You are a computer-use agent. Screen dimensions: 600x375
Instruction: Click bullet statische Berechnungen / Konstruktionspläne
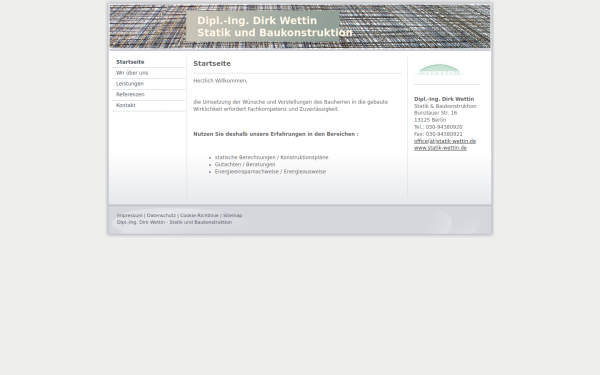tap(271, 157)
